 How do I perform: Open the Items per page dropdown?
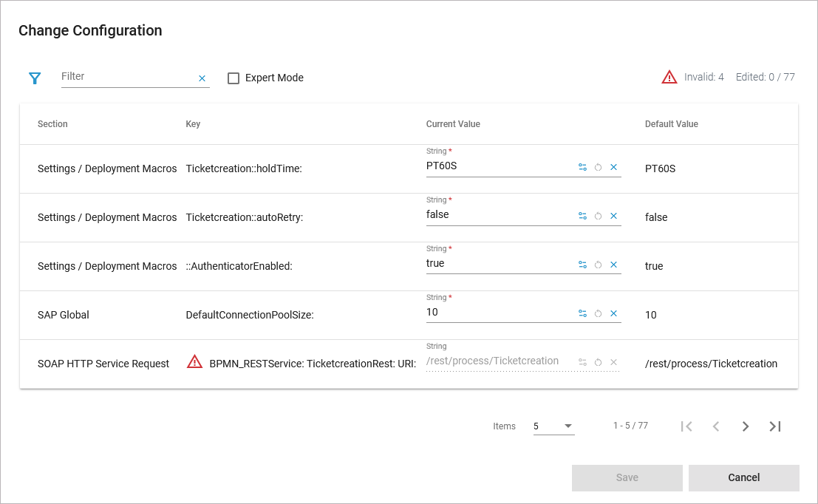(553, 426)
